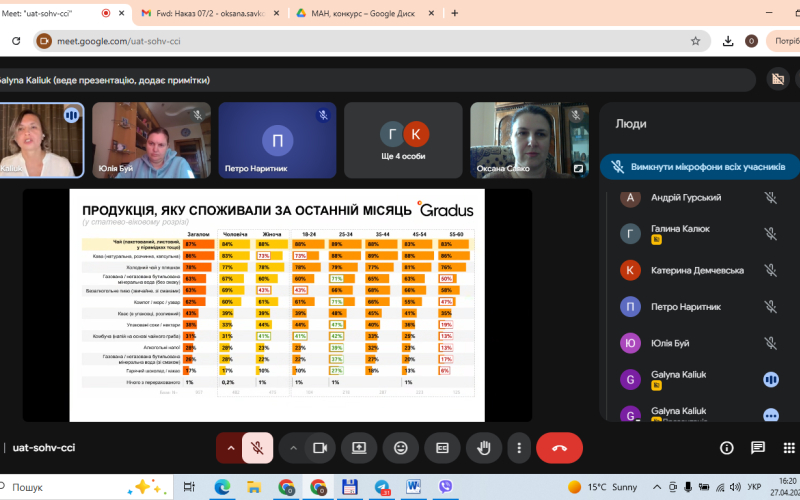Viewport: 800px width, 500px height.
Task: Bookmark this page with the star icon
Action: tap(695, 41)
